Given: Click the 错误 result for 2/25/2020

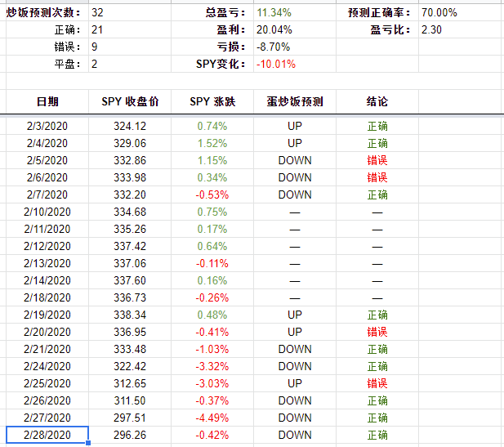Looking at the screenshot, I should pyautogui.click(x=377, y=383).
